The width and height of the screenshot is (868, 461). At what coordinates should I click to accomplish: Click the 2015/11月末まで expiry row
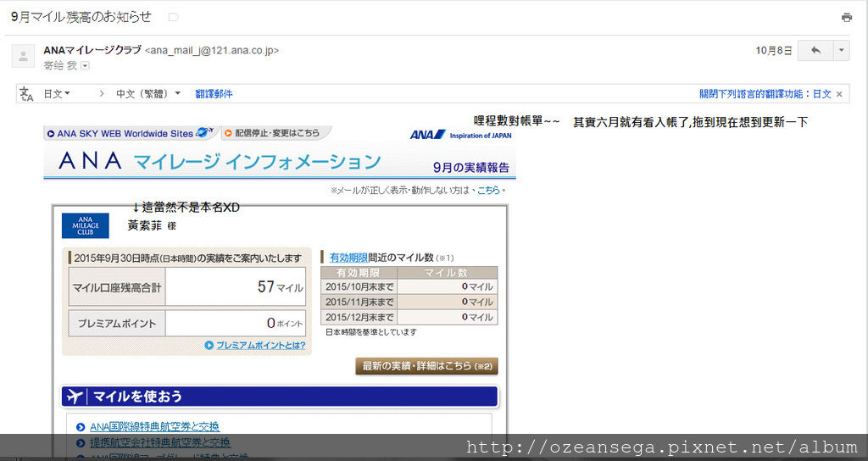click(409, 302)
